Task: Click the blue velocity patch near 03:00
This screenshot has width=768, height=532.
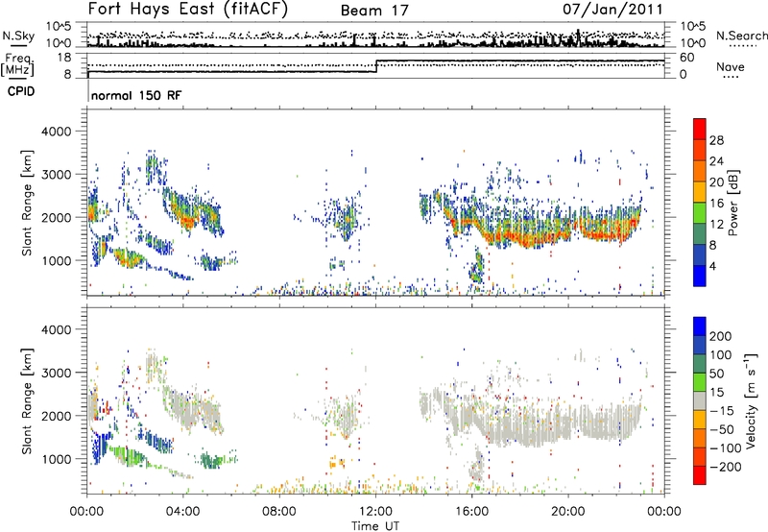Action: pos(156,439)
